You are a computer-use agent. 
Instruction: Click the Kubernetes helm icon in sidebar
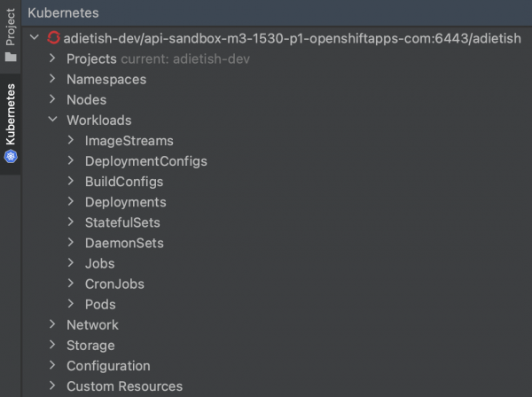coord(11,157)
